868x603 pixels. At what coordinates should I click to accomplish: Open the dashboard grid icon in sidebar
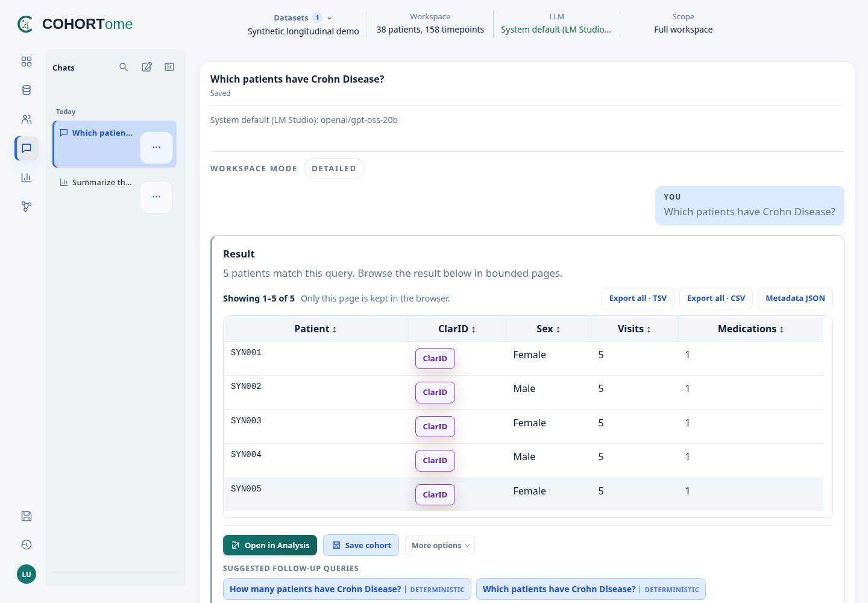tap(27, 62)
